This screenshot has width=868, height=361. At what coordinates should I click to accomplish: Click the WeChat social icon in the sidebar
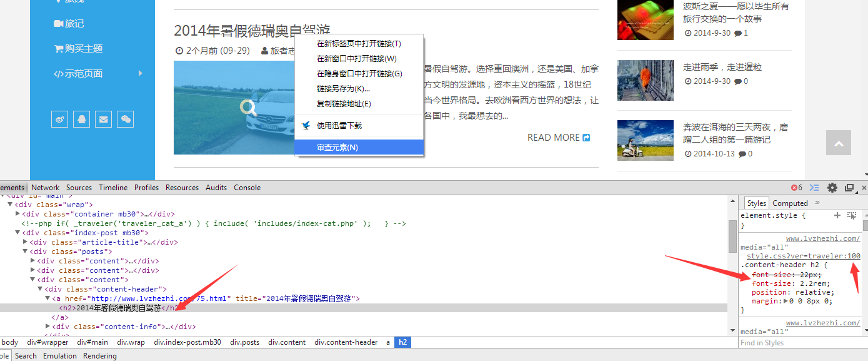pos(126,119)
